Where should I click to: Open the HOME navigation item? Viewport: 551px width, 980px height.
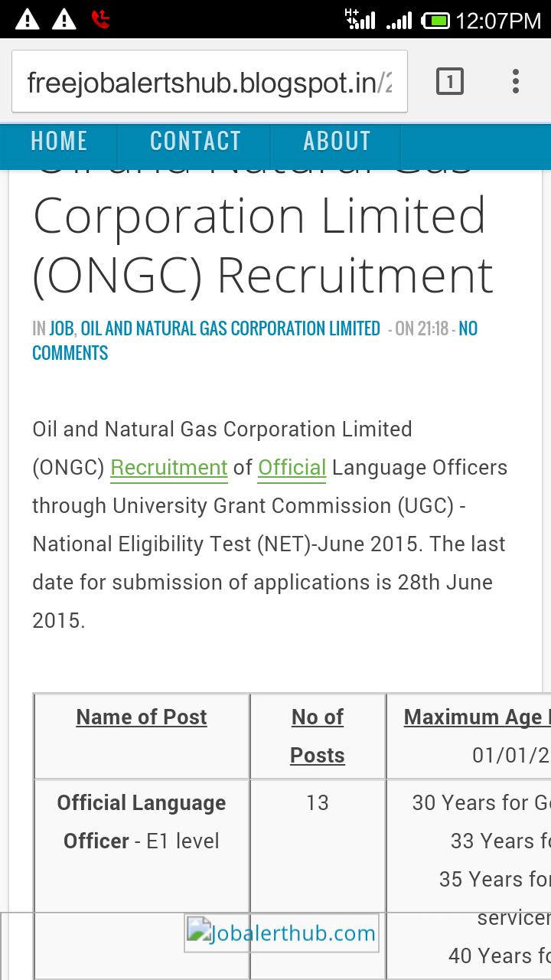(57, 141)
